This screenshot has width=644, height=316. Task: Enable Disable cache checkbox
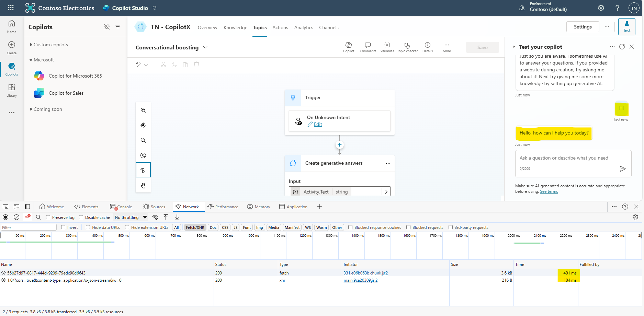click(x=81, y=217)
